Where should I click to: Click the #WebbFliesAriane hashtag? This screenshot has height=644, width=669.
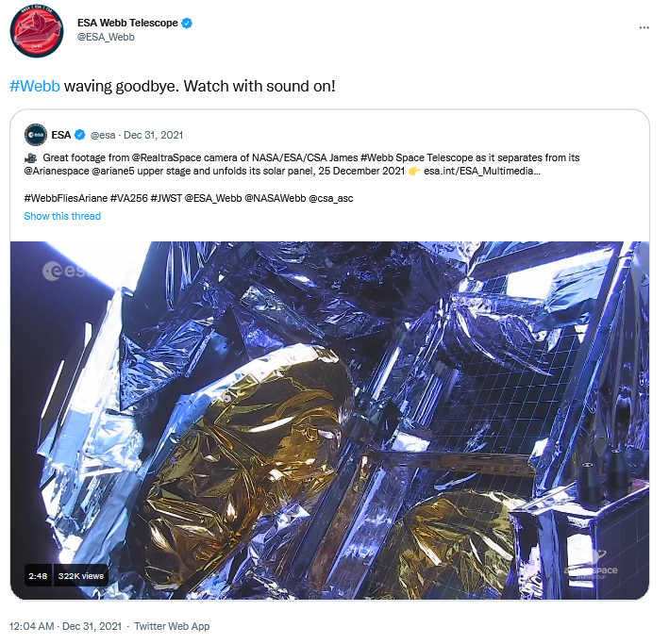(x=66, y=198)
